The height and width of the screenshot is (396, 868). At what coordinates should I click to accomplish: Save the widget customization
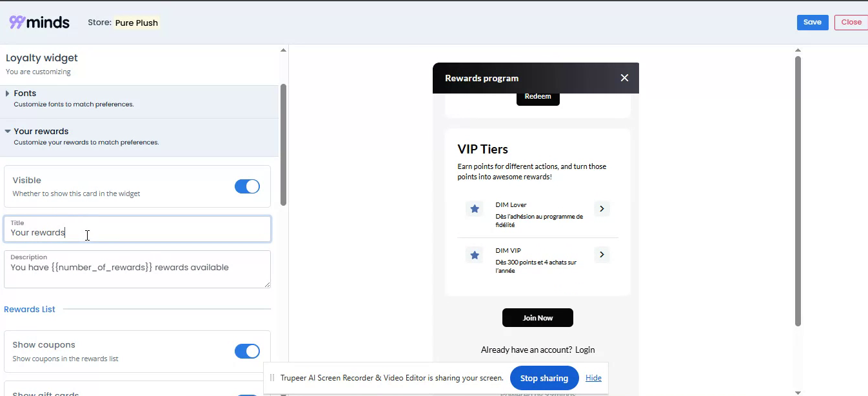pyautogui.click(x=813, y=23)
